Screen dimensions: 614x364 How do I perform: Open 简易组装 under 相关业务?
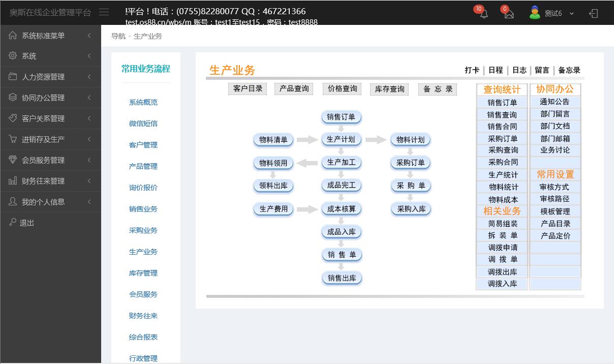pyautogui.click(x=503, y=224)
